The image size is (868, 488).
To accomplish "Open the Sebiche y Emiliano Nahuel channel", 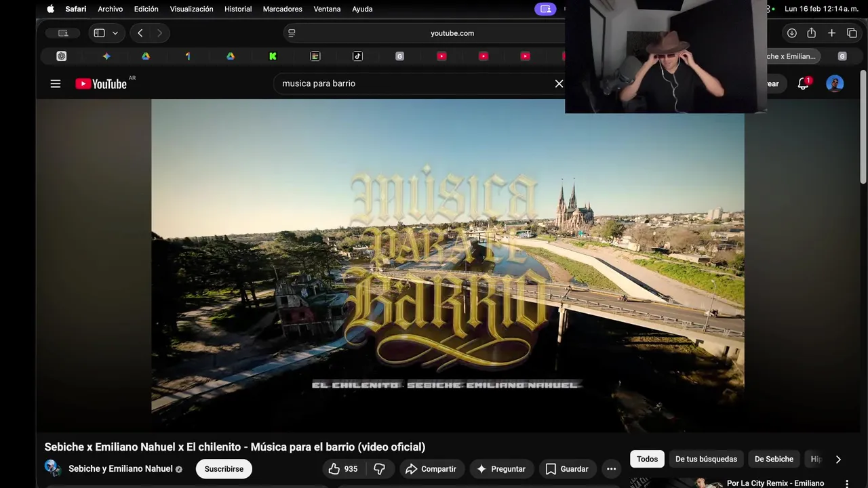I will pos(121,468).
